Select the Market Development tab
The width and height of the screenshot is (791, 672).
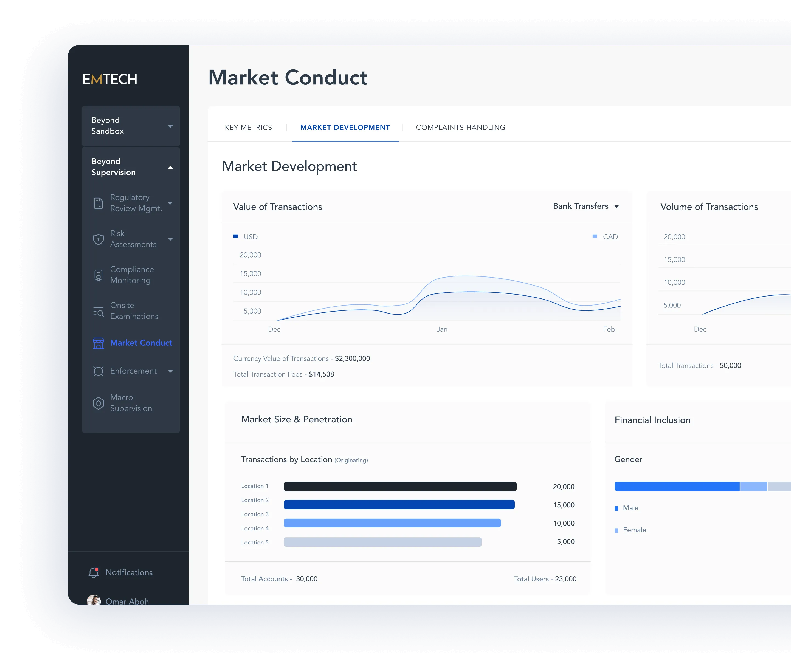(x=345, y=127)
